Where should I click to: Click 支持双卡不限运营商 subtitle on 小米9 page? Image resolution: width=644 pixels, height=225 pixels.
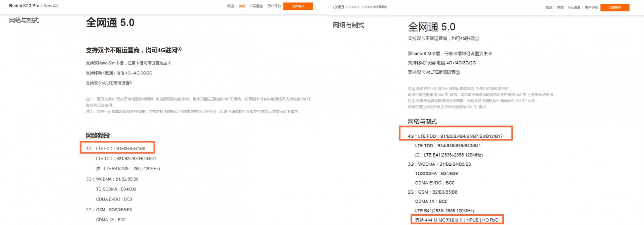tap(443, 39)
